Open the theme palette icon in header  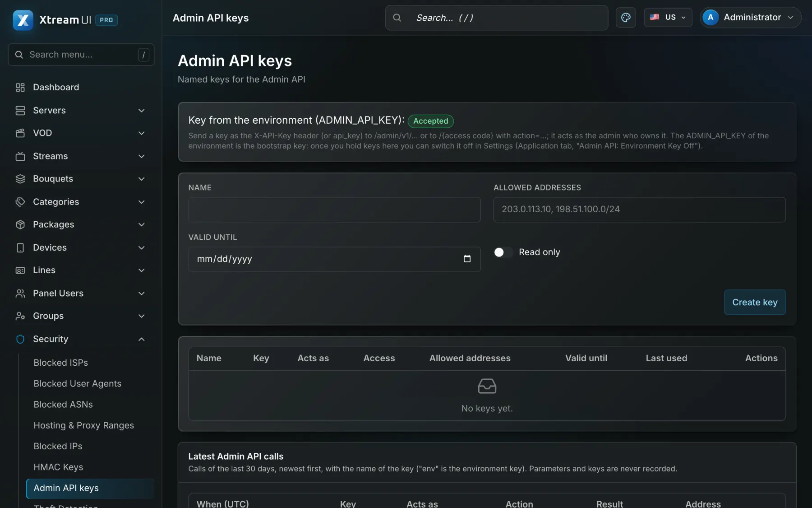(x=626, y=18)
